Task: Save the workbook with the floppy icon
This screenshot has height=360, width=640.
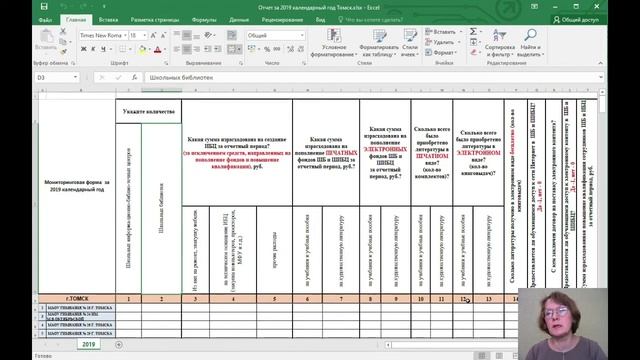Action: [44, 7]
